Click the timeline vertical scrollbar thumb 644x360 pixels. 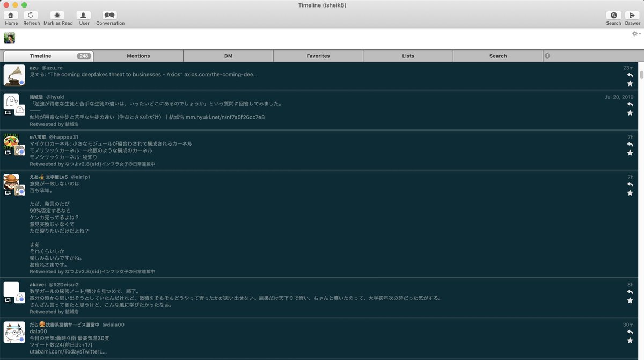tap(641, 74)
